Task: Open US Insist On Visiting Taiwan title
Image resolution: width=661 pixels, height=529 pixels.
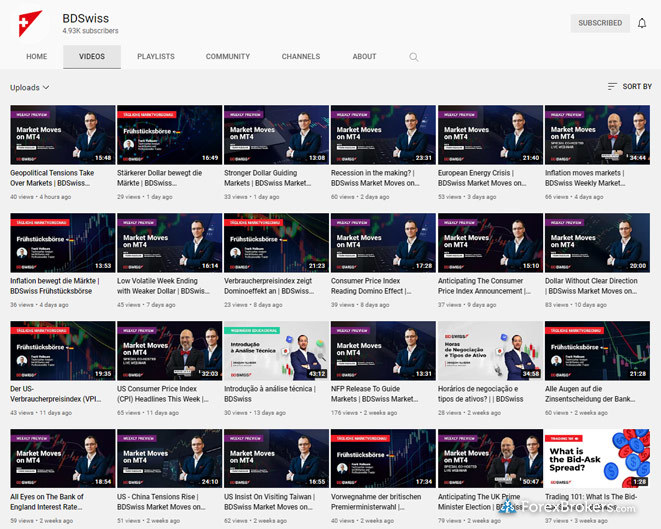Action: tap(269, 502)
